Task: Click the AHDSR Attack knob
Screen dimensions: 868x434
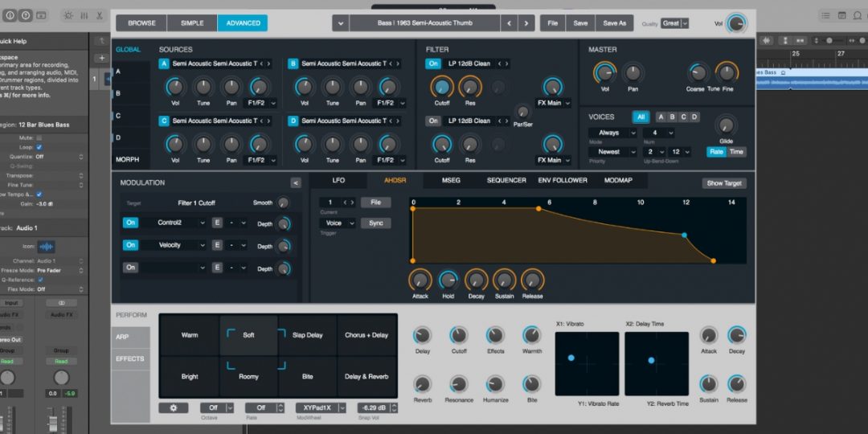Action: 420,280
